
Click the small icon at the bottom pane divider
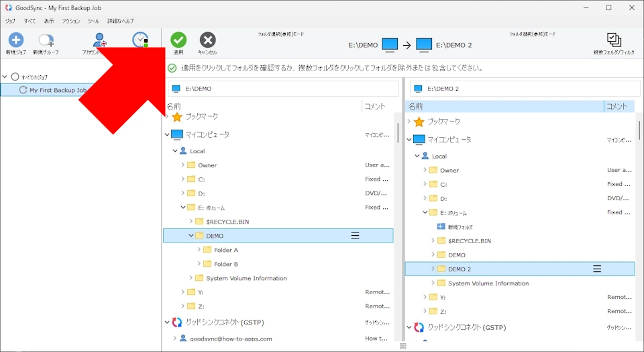(403, 346)
